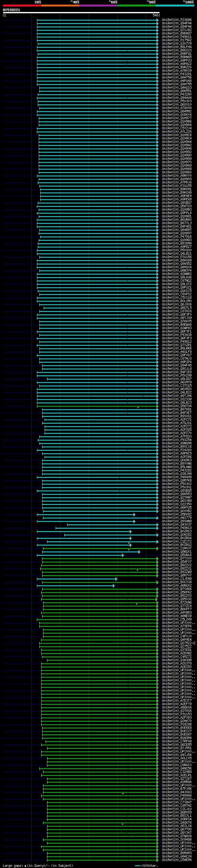Click the UniRef100_C5X118 label
Image resolution: width=197 pixels, height=868 pixels.
pos(177,297)
